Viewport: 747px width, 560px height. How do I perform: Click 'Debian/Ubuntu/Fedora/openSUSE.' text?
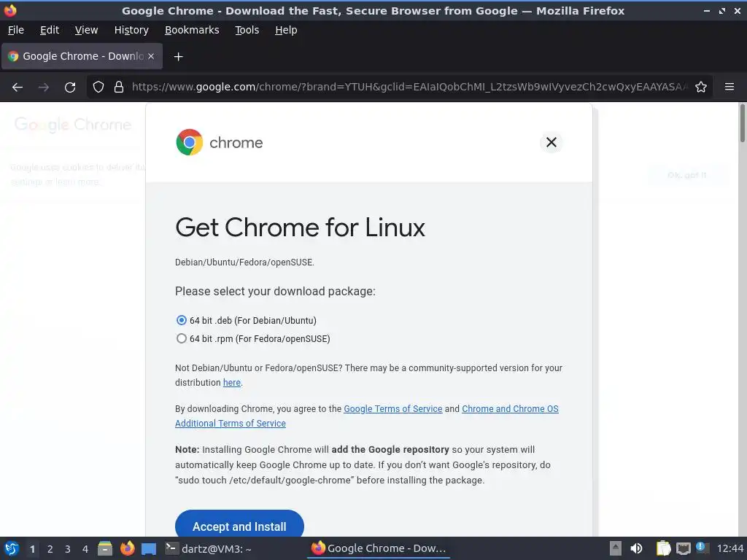[x=244, y=262]
